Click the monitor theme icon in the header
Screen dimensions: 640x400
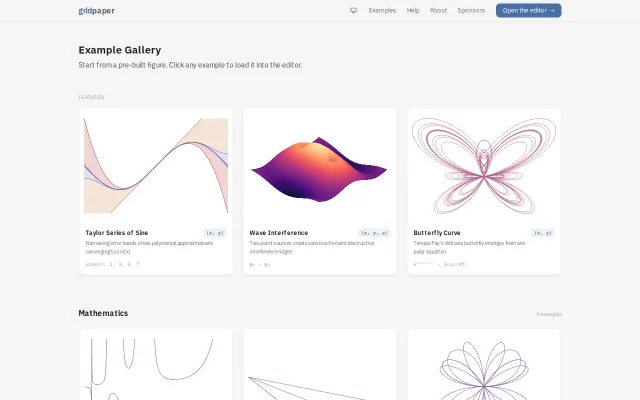(353, 11)
